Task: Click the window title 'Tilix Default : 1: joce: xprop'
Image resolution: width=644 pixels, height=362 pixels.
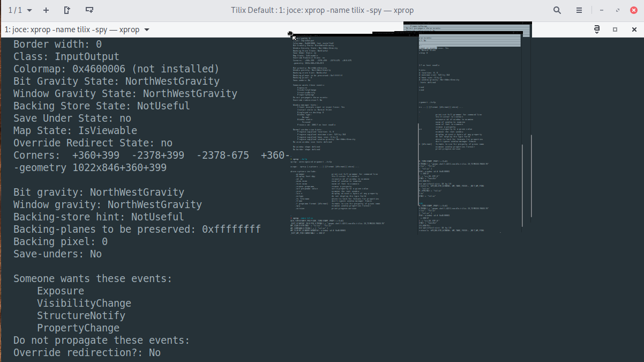Action: pos(322,10)
